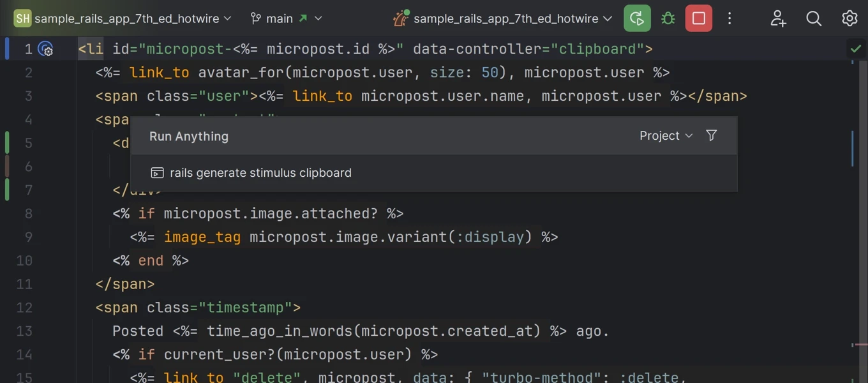Click data-controller attribute on line 1

point(477,49)
